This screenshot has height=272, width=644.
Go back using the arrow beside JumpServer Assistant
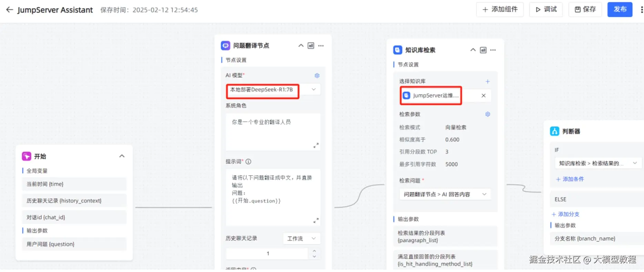tap(10, 10)
